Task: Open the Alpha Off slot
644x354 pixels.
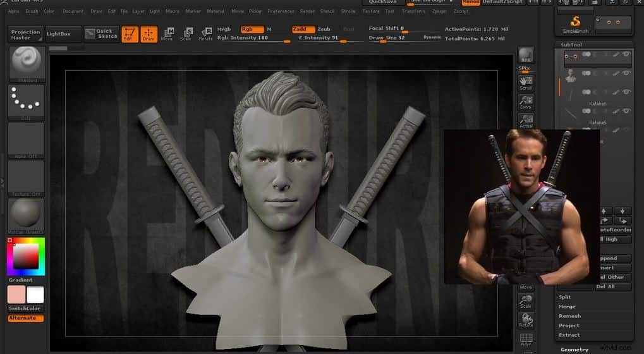Action: coord(26,140)
